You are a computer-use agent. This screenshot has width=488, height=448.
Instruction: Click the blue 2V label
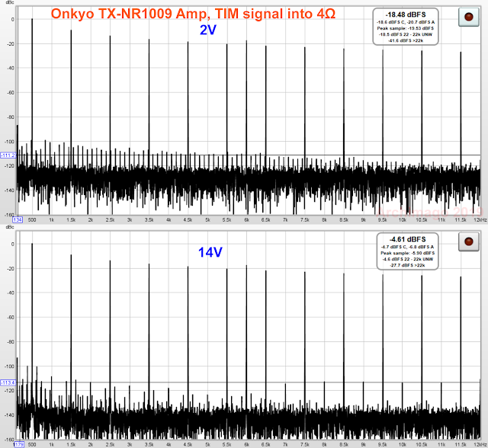pyautogui.click(x=208, y=30)
